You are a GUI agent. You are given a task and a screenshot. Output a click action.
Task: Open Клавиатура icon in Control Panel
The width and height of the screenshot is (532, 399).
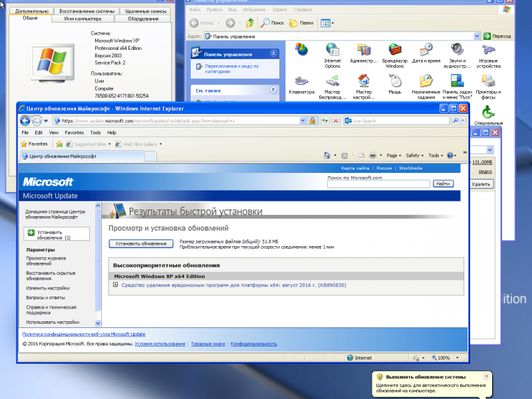[302, 85]
